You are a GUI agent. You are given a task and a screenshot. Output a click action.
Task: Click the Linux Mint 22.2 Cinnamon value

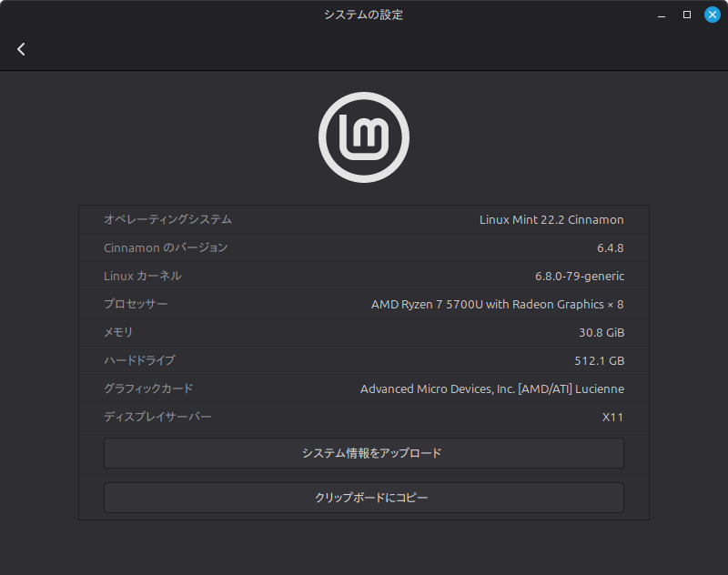tap(551, 219)
